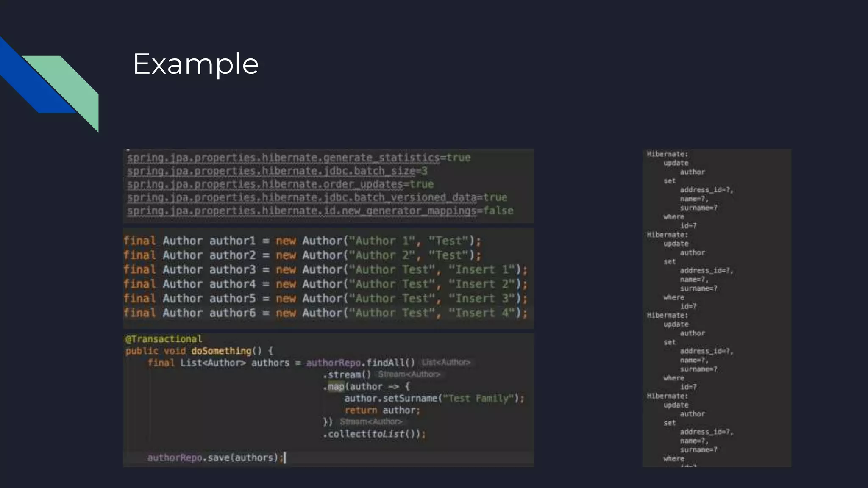
Task: Click the new_generator_mappings=false property line
Action: [320, 211]
